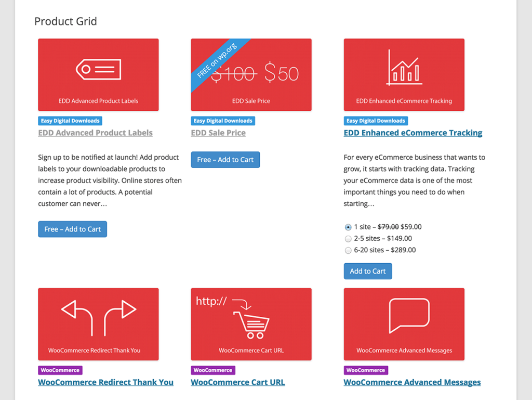
Task: Open the WooCommerce Redirect Thank You link
Action: coord(105,382)
